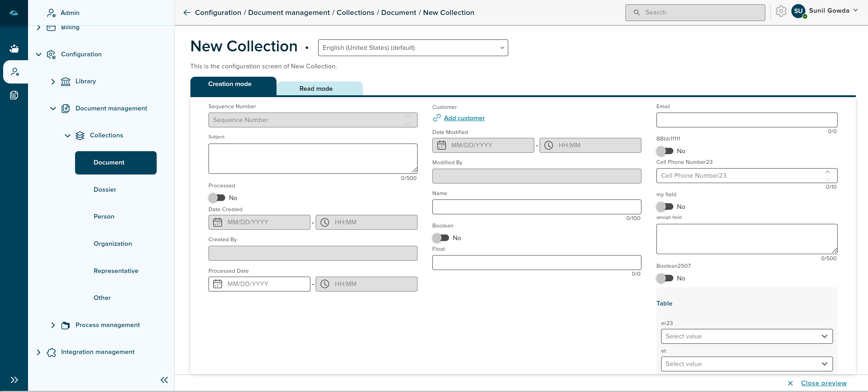The width and height of the screenshot is (868, 392).
Task: Open the language dropdown English (United States)
Action: pyautogui.click(x=413, y=48)
